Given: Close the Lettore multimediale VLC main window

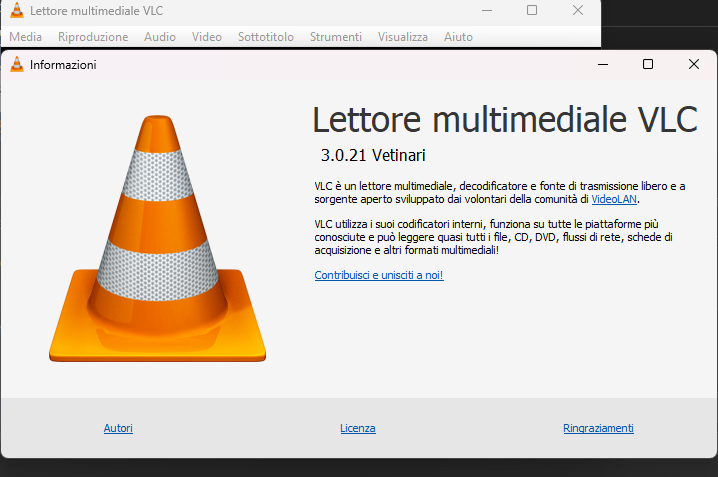Looking at the screenshot, I should [x=578, y=10].
